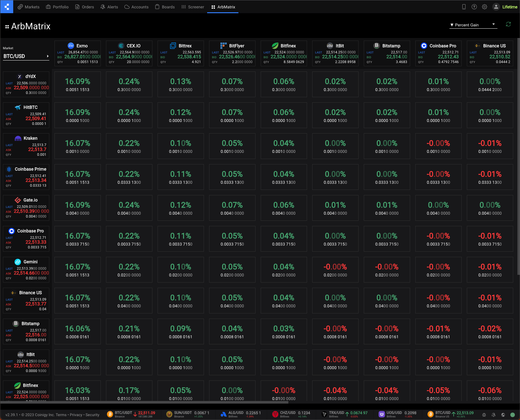Click the SUN/USDT ticker item
The height and width of the screenshot is (420, 520).
(x=188, y=414)
